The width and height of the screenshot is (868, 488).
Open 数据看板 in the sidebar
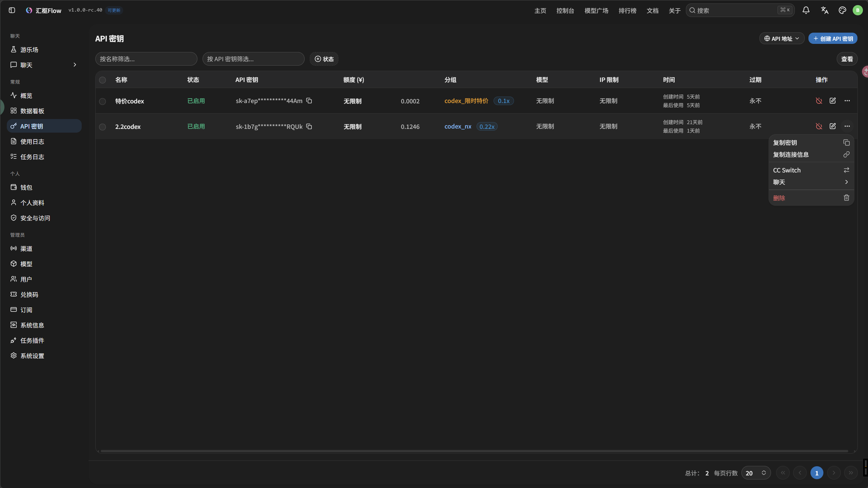pyautogui.click(x=44, y=111)
